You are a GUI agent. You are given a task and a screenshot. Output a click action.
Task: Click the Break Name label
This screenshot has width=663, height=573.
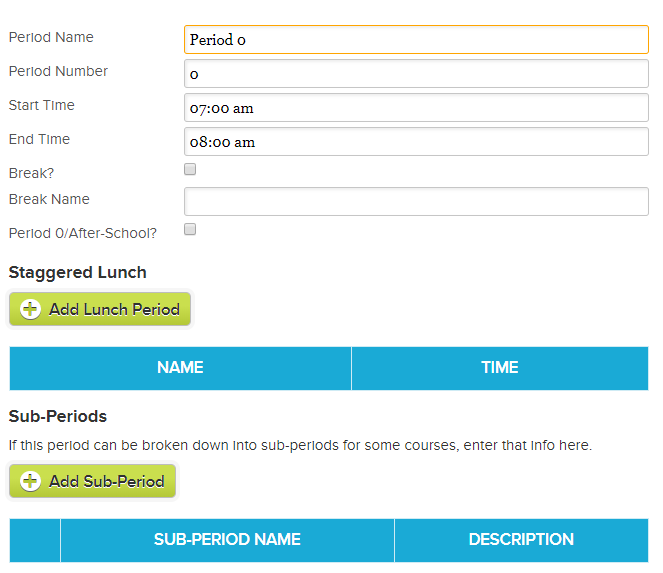pyautogui.click(x=49, y=199)
